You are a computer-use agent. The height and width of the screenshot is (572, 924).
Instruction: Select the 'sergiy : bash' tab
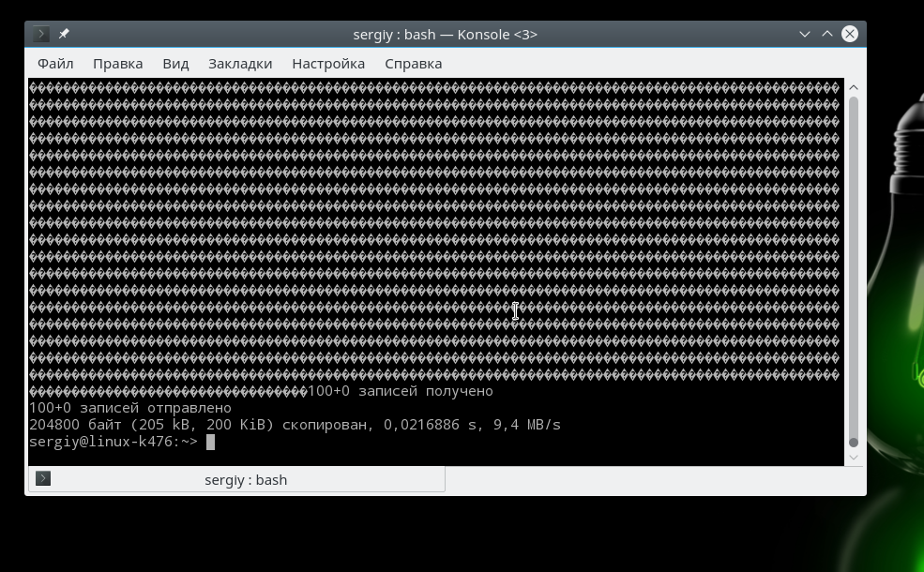pyautogui.click(x=246, y=480)
